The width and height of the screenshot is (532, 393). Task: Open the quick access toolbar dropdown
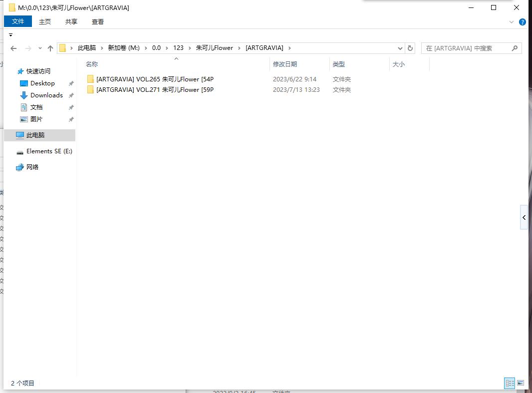10,35
